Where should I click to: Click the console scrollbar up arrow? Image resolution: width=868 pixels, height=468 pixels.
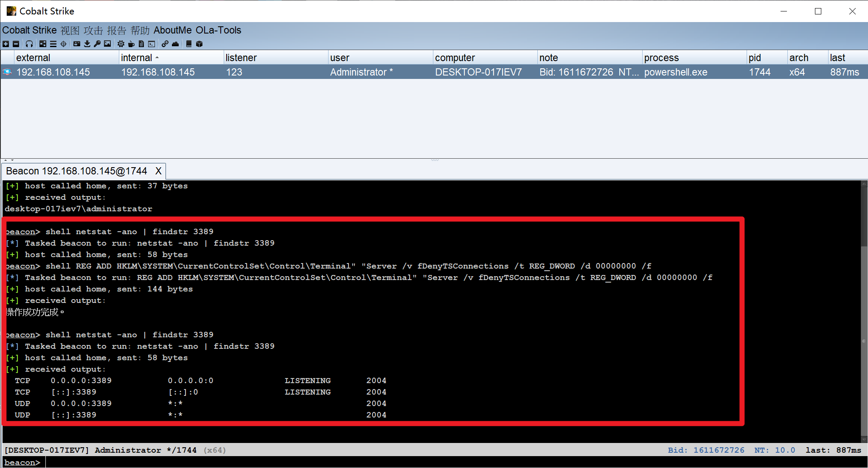[x=864, y=184]
